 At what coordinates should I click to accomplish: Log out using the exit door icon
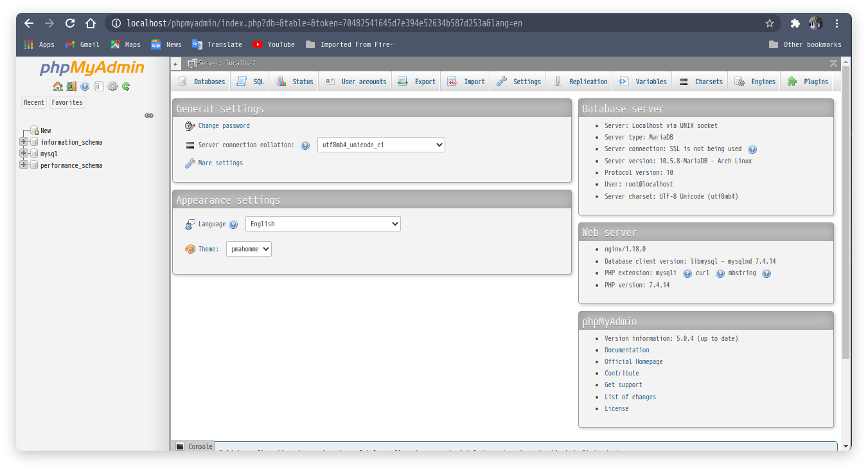pyautogui.click(x=71, y=86)
